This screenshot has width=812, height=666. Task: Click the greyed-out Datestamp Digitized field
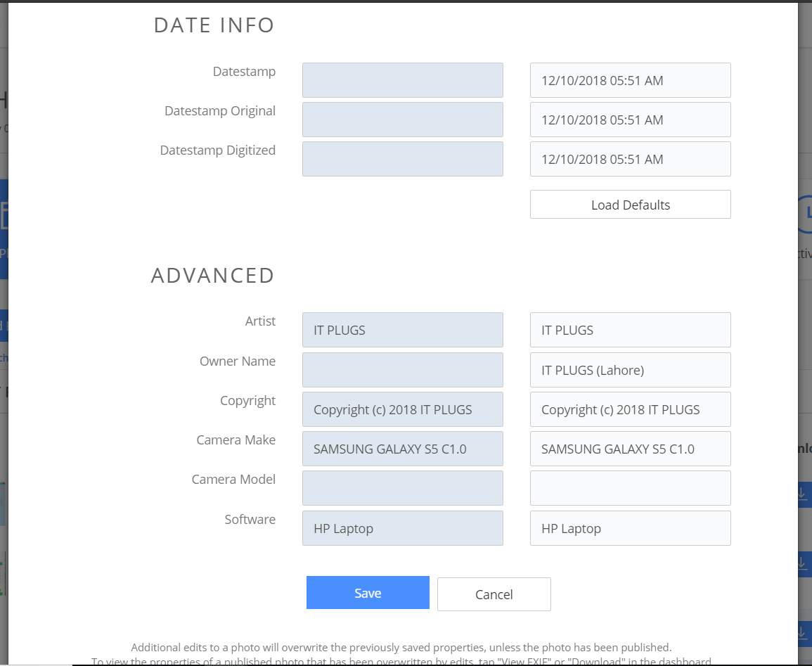point(402,159)
